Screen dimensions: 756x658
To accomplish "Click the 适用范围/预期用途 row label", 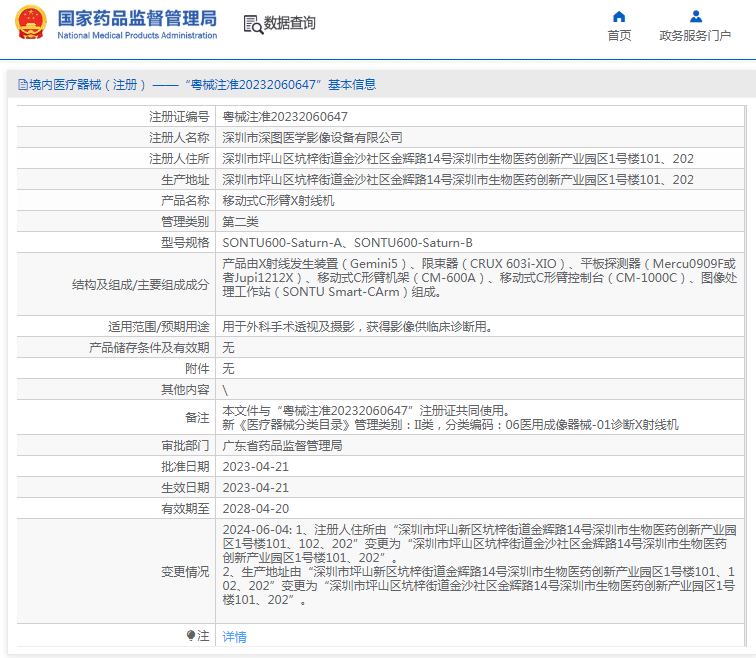I will click(x=159, y=327).
